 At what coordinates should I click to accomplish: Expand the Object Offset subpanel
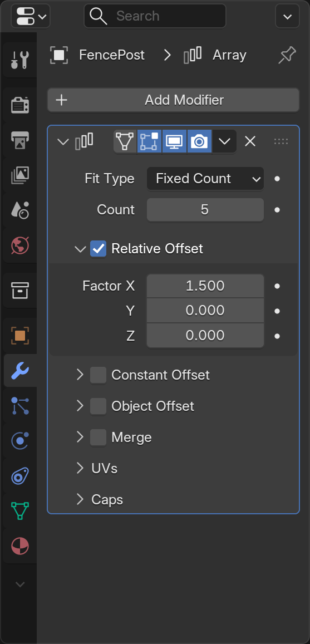[x=80, y=406]
